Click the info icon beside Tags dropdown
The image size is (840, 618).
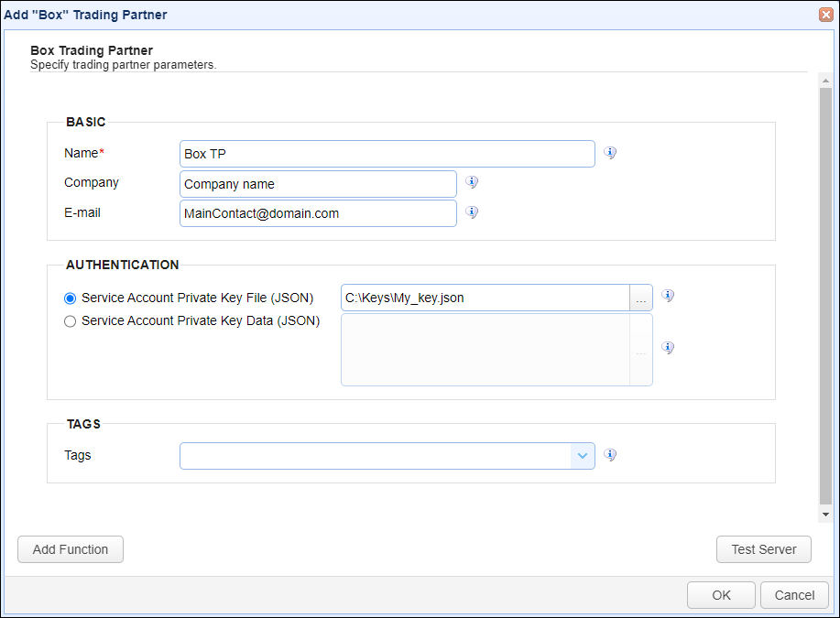point(610,455)
